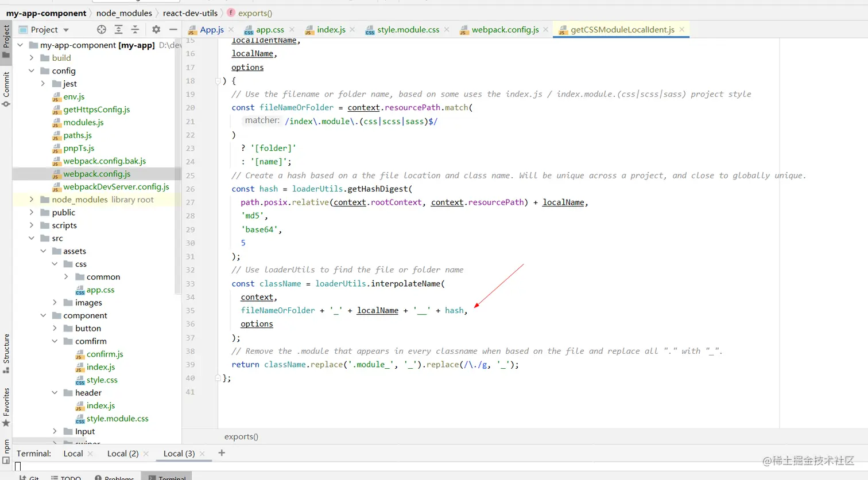This screenshot has height=480, width=868.
Task: Open the Commit tool window
Action: pyautogui.click(x=6, y=89)
